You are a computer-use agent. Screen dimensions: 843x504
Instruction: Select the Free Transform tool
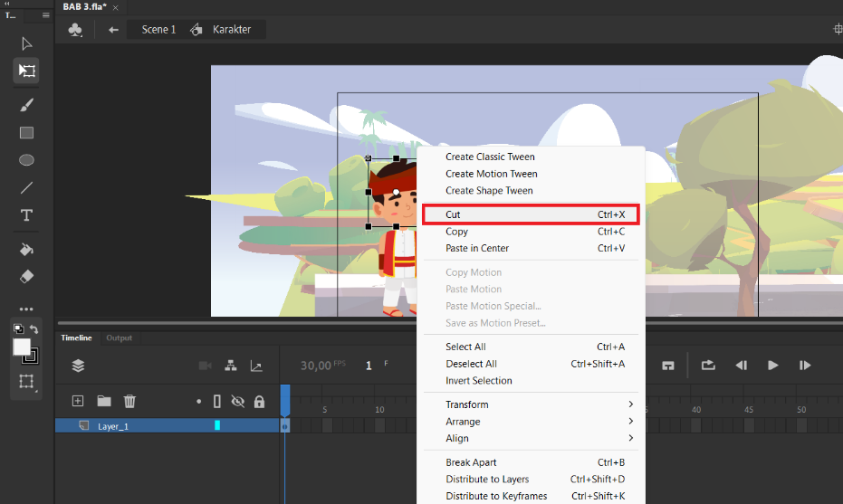pos(26,71)
